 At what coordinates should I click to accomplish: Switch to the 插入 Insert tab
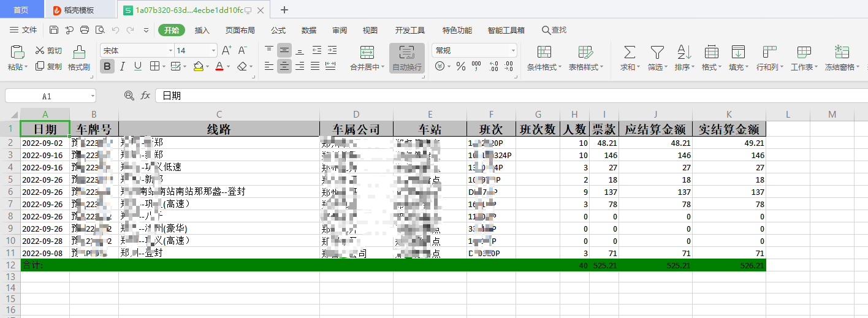[202, 30]
